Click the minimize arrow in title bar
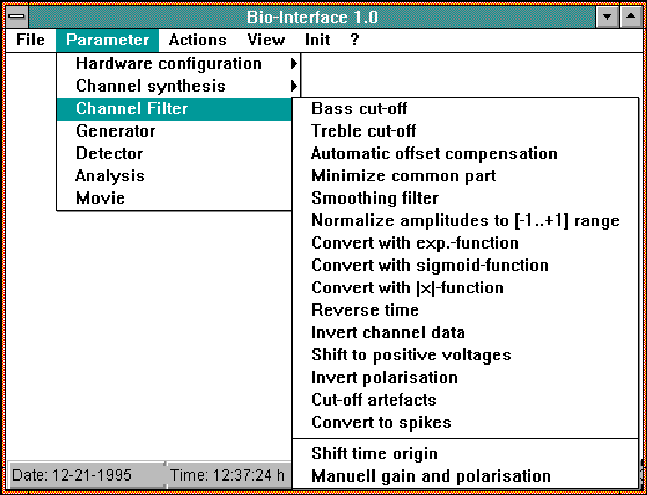The image size is (647, 495). [607, 16]
